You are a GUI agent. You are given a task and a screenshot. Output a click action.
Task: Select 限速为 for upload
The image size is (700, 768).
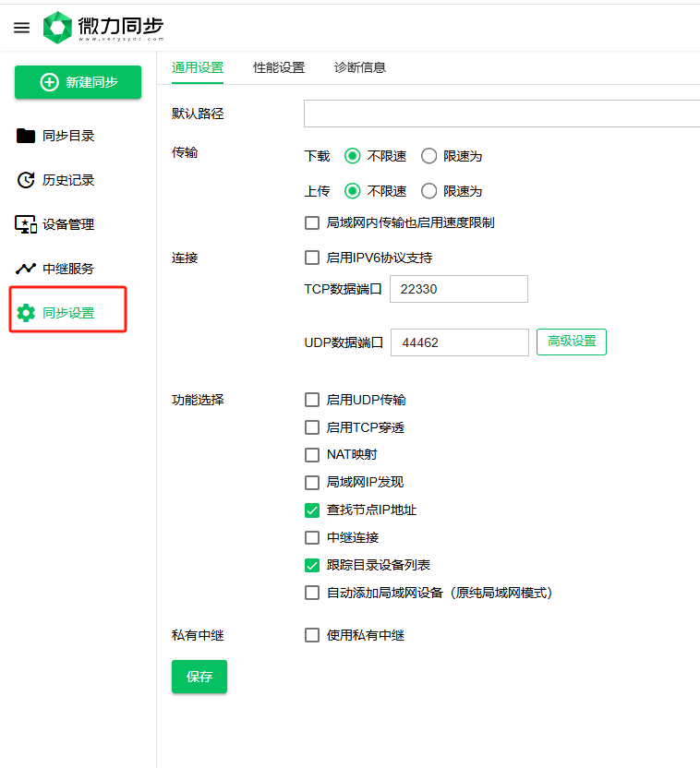pos(428,191)
